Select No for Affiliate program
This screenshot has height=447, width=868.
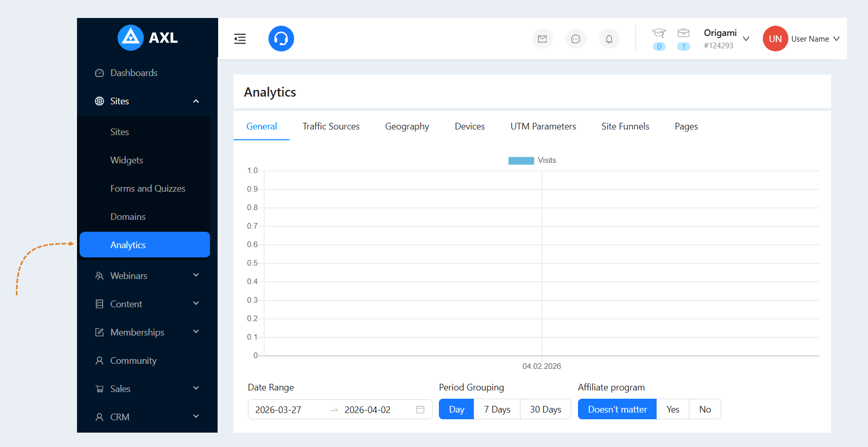[x=705, y=409]
